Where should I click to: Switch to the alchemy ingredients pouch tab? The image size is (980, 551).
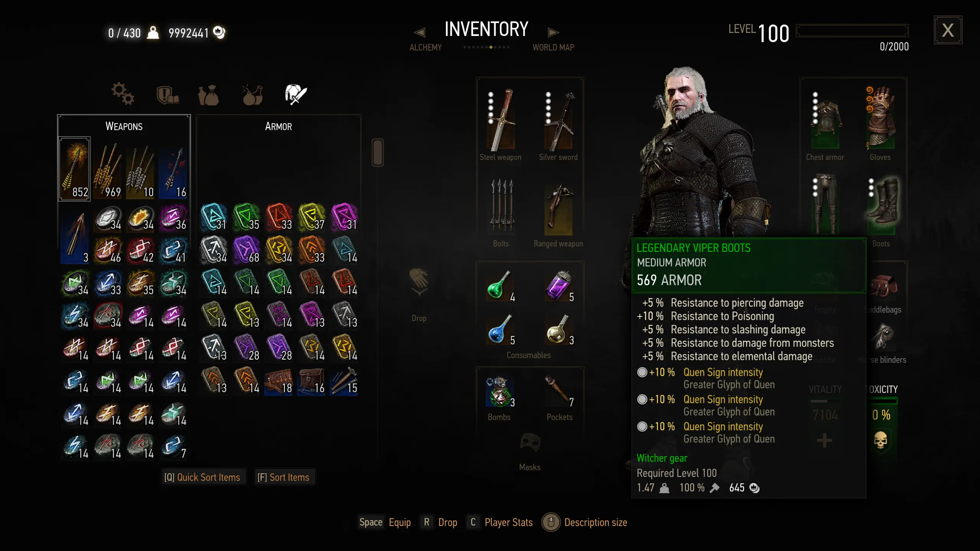(x=208, y=95)
